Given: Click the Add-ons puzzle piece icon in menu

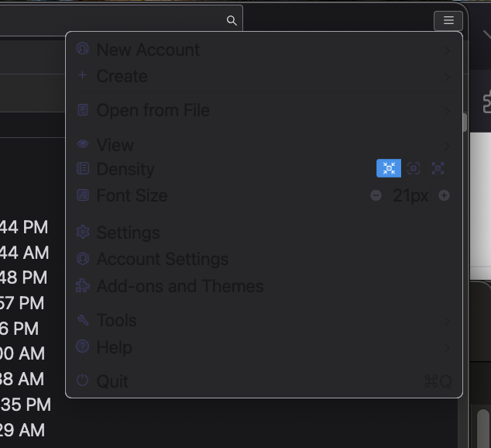Looking at the screenshot, I should tap(83, 286).
